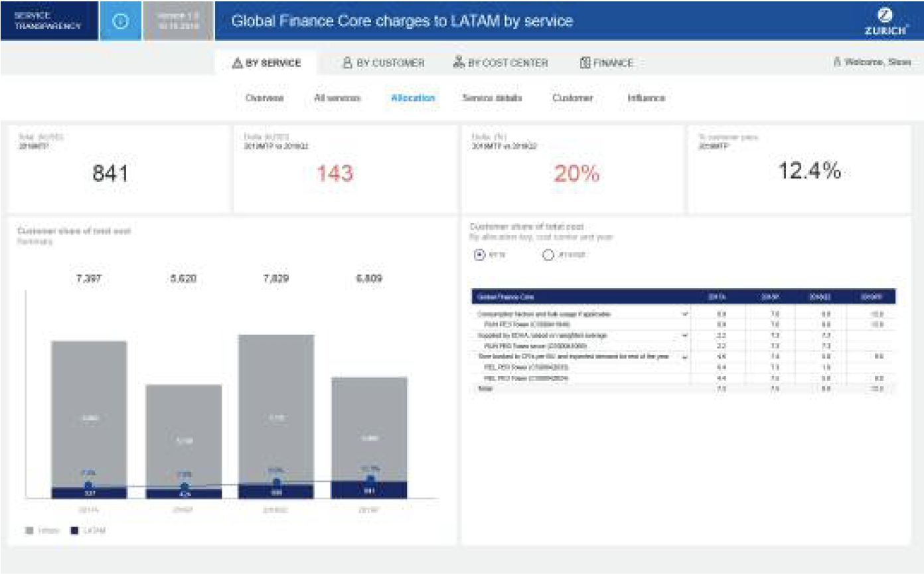This screenshot has width=924, height=575.
Task: Click the dark blue LATAM legend swatch
Action: point(75,531)
